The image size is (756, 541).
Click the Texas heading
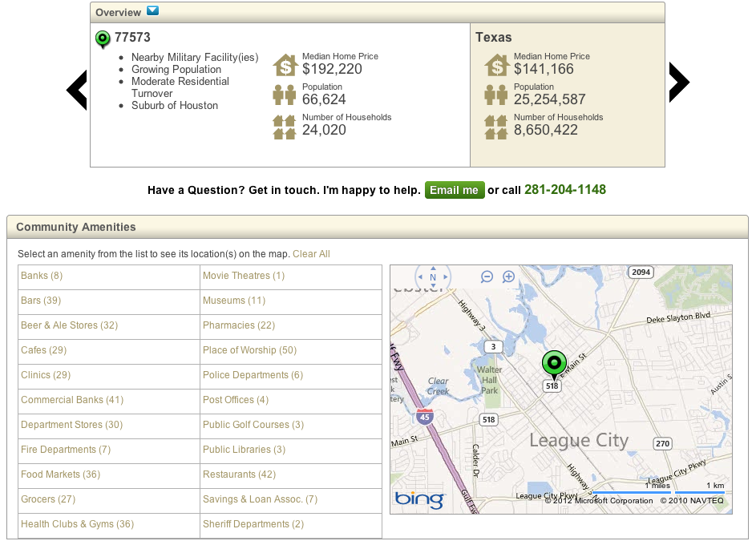(494, 37)
